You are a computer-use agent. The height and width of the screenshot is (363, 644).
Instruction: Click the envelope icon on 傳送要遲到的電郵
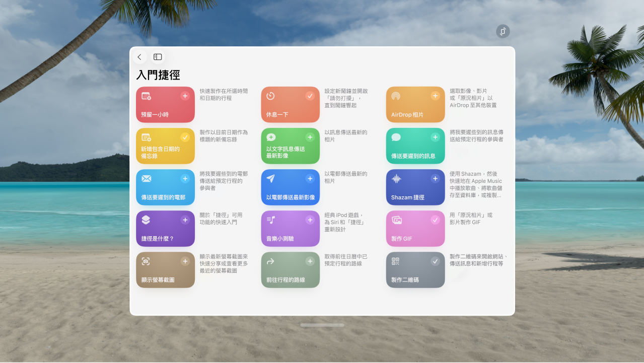[146, 179]
